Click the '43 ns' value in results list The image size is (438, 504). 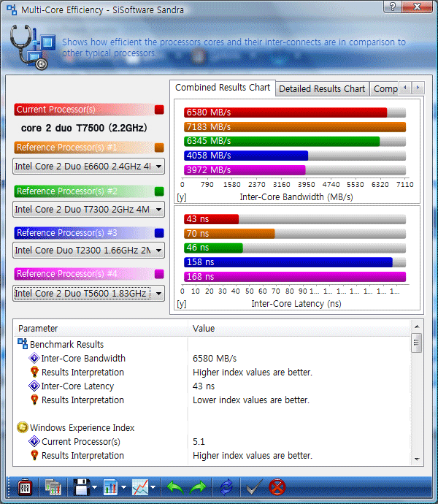coord(204,386)
